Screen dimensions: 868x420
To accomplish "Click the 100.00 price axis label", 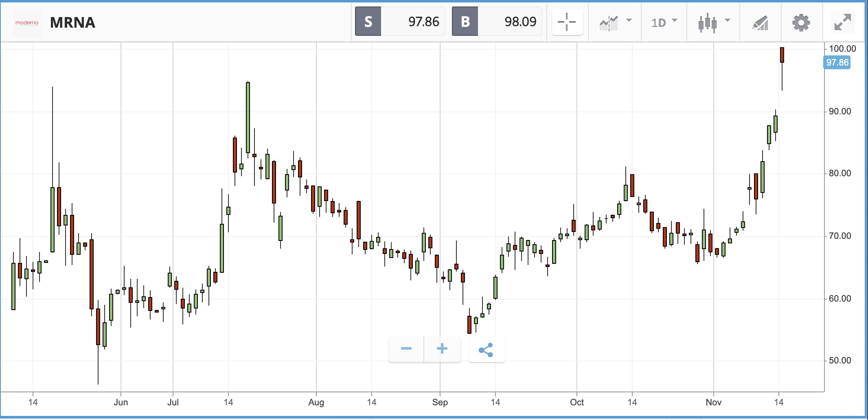I will [842, 48].
